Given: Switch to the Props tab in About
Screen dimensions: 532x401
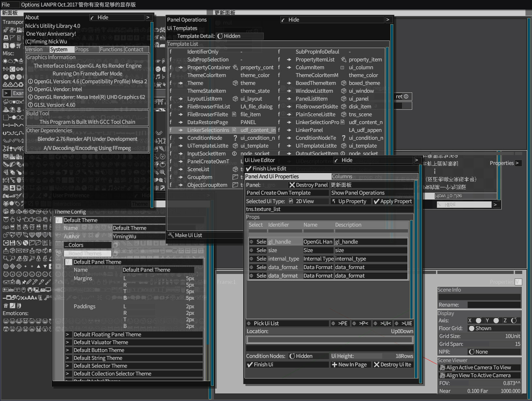Looking at the screenshot, I should (86, 49).
